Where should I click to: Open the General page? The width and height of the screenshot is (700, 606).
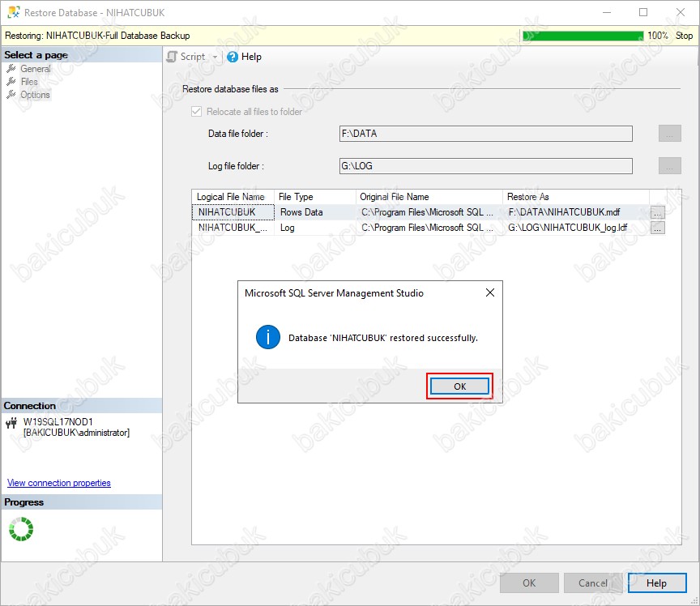click(36, 69)
